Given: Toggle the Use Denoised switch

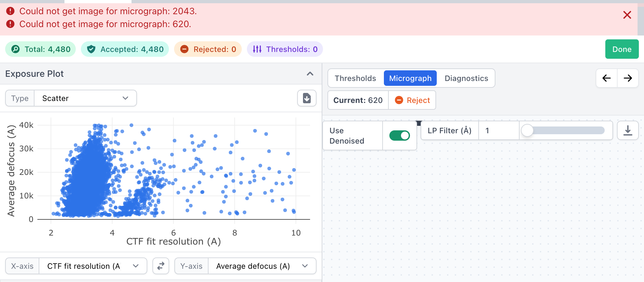Looking at the screenshot, I should point(400,136).
